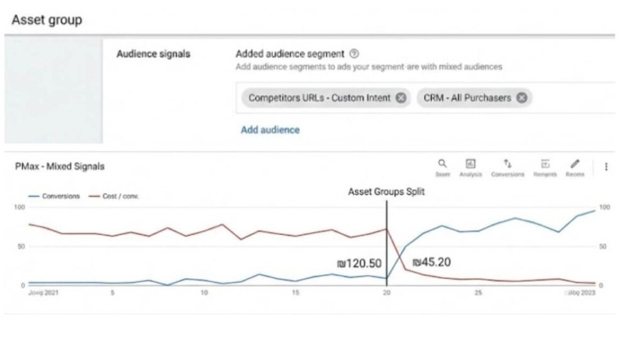The image size is (644, 337).
Task: Open the Analysis chart icon
Action: (x=470, y=163)
